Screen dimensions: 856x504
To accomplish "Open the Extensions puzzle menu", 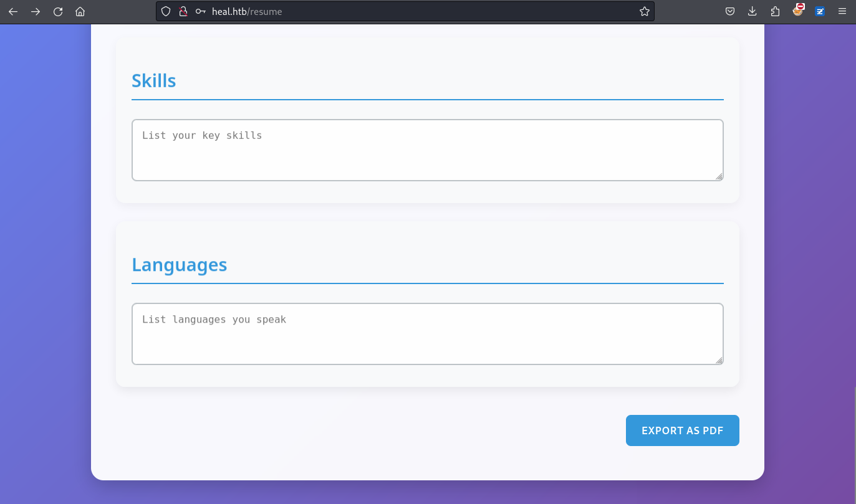I will pos(775,11).
